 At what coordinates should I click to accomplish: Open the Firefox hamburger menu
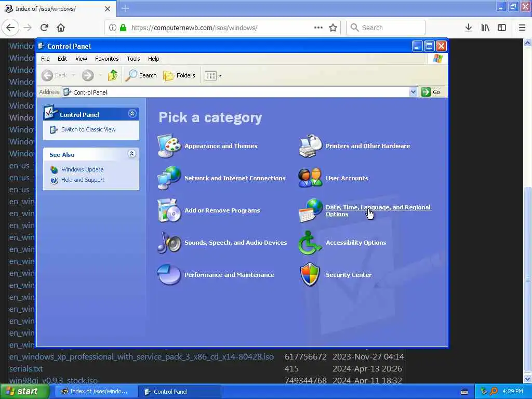522,28
